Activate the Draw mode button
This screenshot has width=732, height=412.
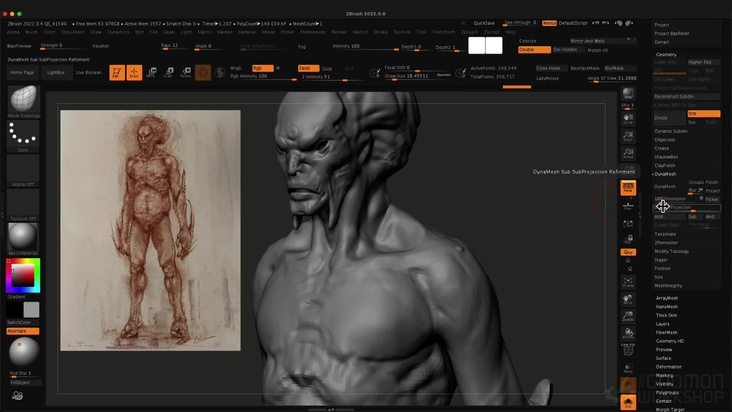134,72
